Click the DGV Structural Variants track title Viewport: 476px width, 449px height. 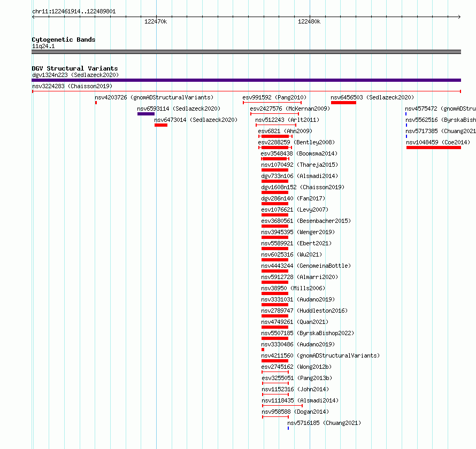[x=75, y=68]
